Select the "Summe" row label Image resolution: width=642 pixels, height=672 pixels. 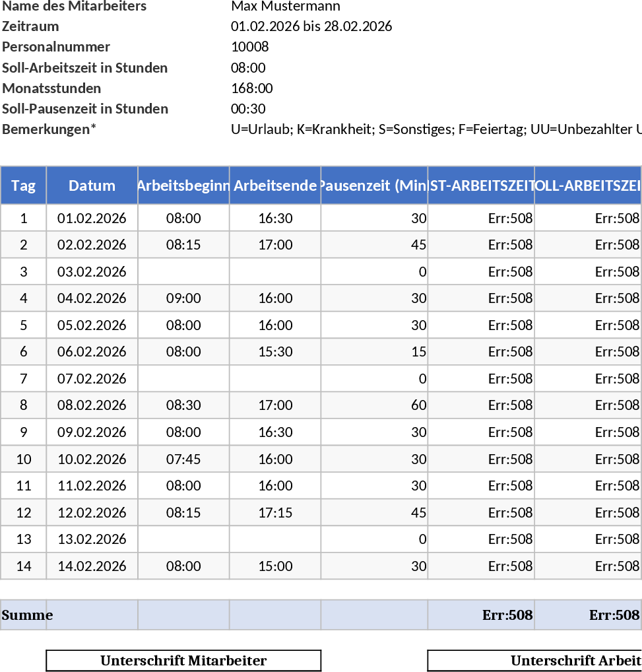coord(26,615)
